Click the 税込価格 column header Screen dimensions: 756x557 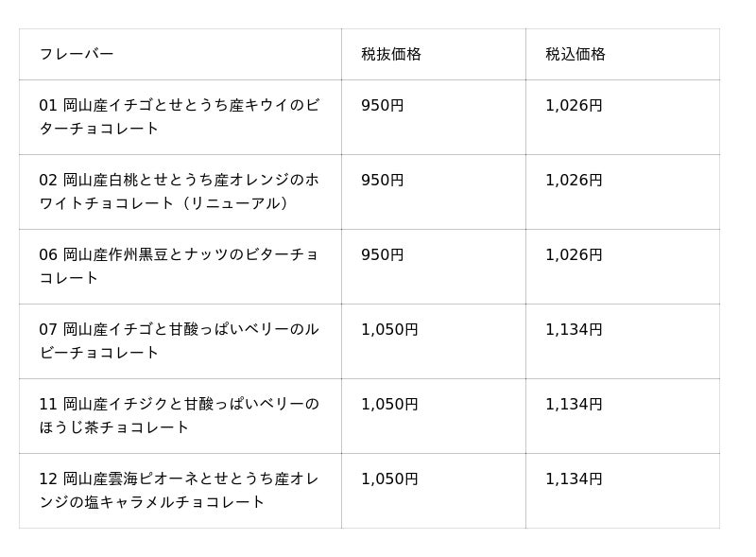pos(576,55)
